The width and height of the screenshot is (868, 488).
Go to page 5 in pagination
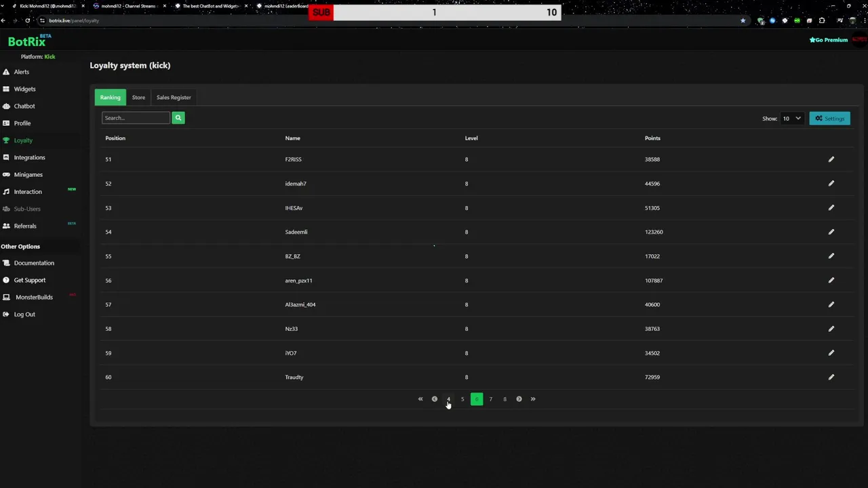(x=462, y=399)
